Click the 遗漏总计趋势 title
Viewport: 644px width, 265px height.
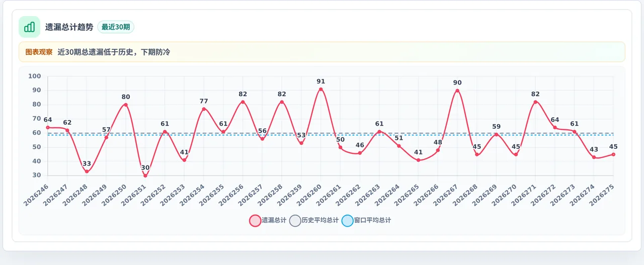[x=69, y=27]
